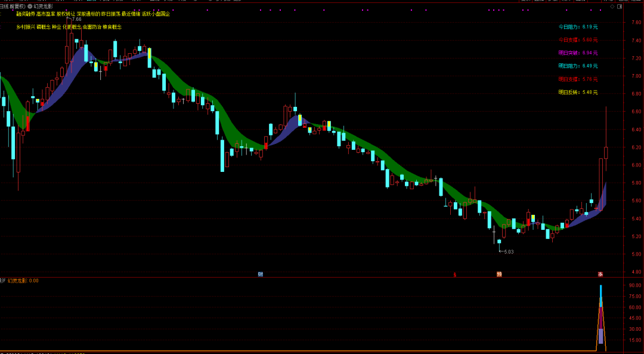The width and height of the screenshot is (644, 354).
Task: Click the 幻灵龙影 0.00 sub-indicator label
Action: pos(23,281)
